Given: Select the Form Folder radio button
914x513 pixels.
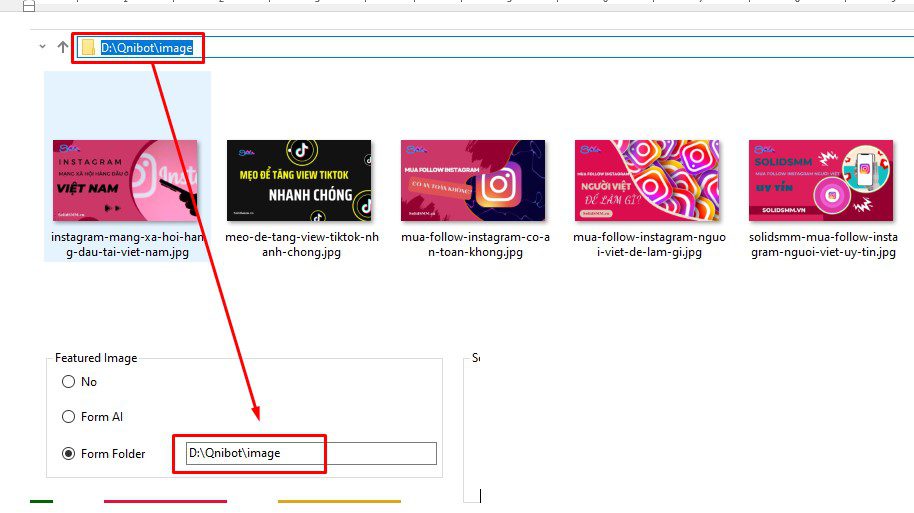Looking at the screenshot, I should coord(68,454).
